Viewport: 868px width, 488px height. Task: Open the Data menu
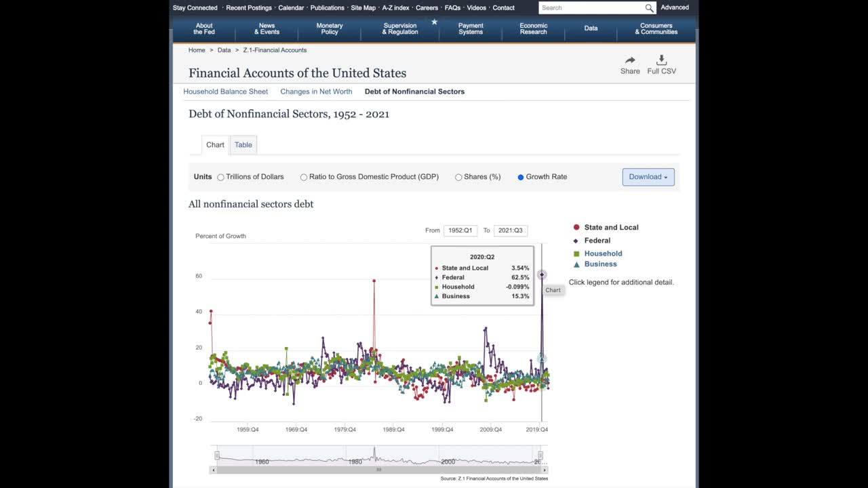tap(591, 28)
